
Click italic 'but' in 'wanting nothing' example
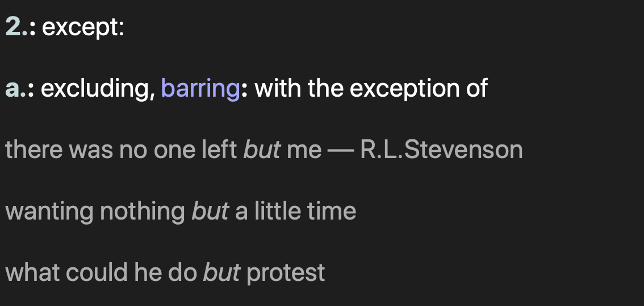pos(210,211)
